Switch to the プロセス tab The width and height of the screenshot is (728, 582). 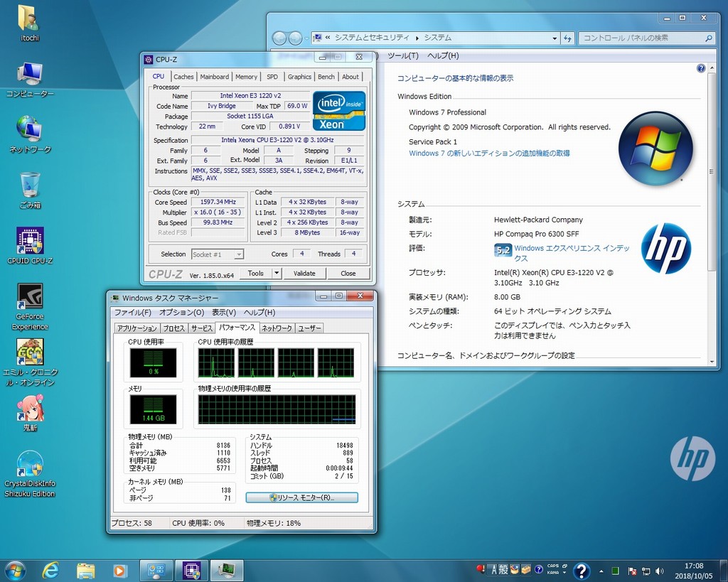[174, 328]
